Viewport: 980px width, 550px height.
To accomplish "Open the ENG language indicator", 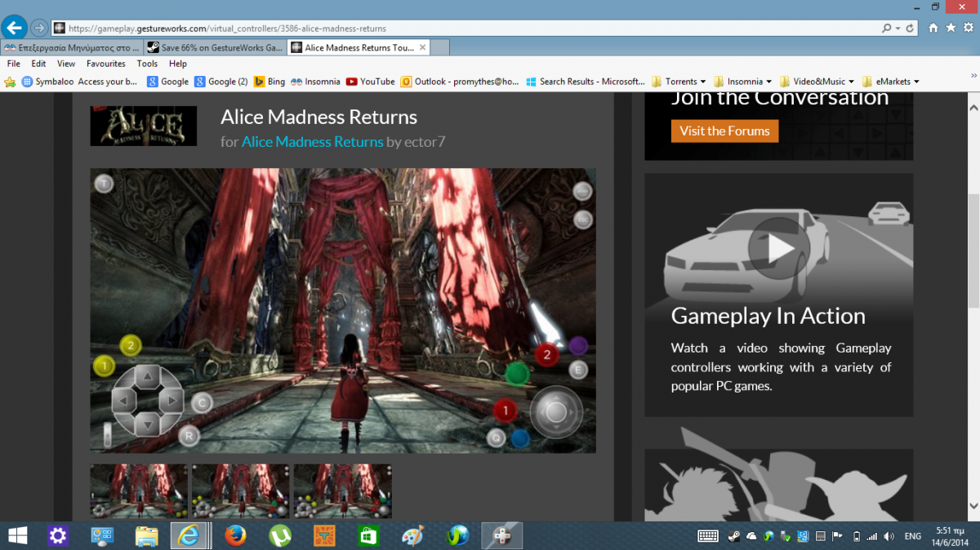I will pyautogui.click(x=913, y=536).
